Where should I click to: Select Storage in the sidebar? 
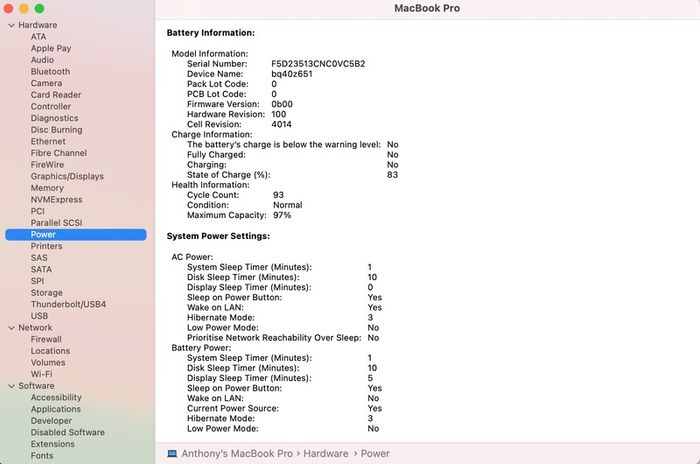tap(46, 293)
